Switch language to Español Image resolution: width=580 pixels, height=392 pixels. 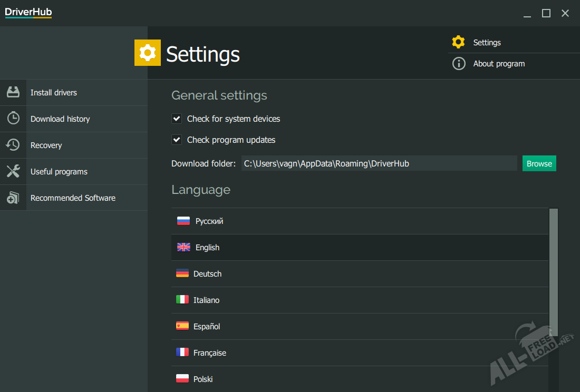click(x=207, y=327)
